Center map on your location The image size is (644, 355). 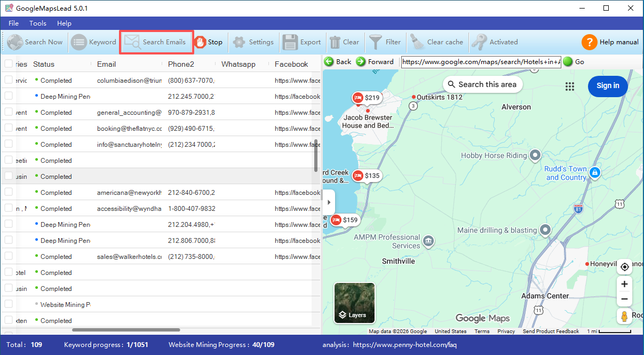[624, 267]
